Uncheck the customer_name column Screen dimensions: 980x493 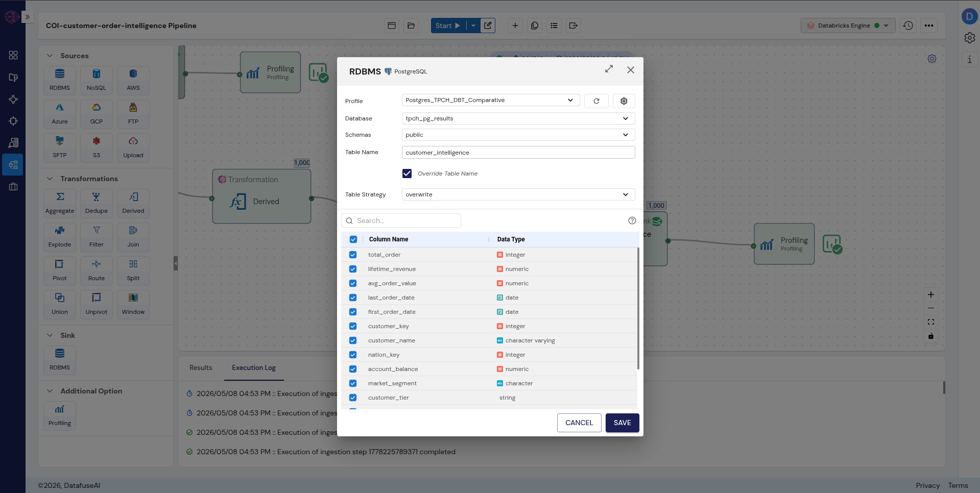[x=353, y=340]
